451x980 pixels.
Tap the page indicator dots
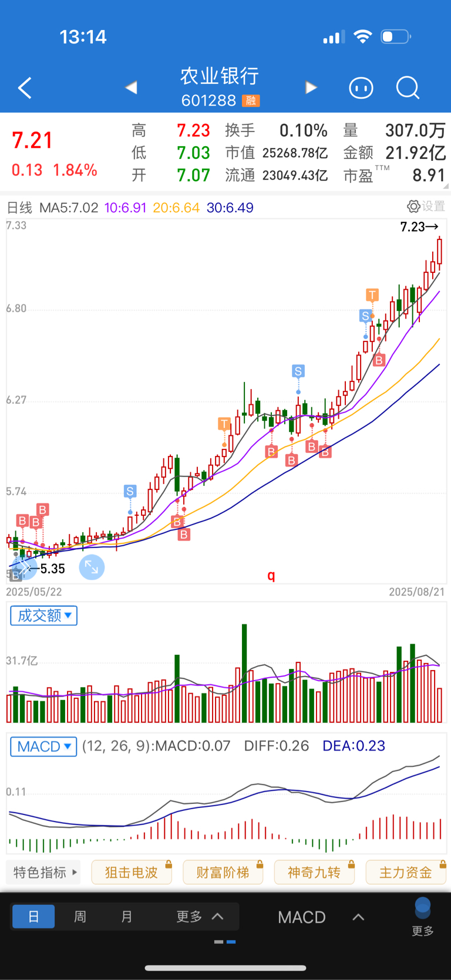click(225, 942)
